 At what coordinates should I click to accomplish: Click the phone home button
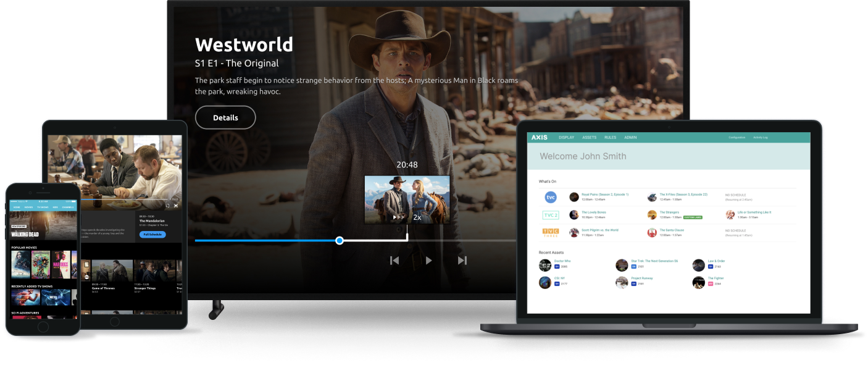click(43, 327)
